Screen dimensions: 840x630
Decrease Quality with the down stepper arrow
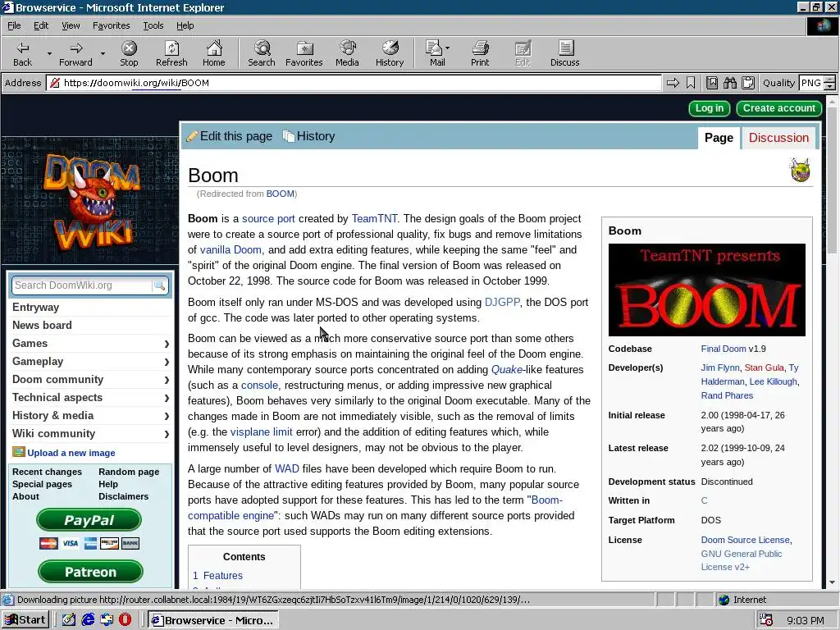click(x=829, y=86)
